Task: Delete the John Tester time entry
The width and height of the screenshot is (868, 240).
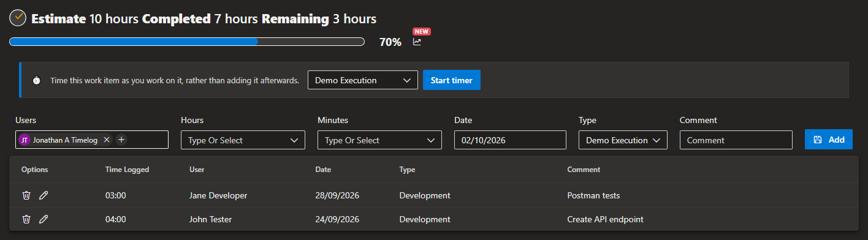Action: 26,219
